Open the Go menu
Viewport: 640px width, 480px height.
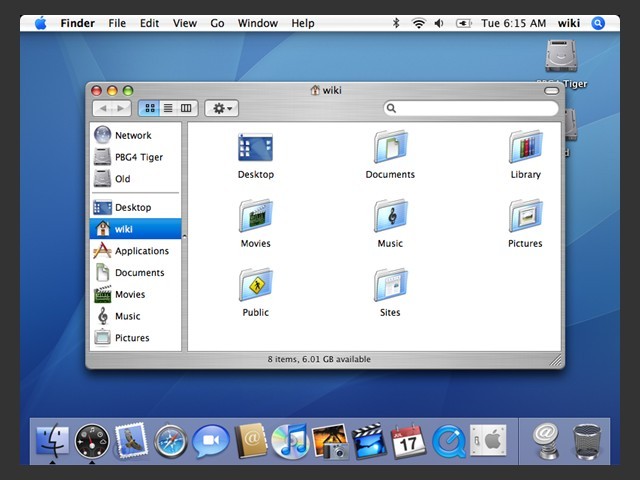tap(217, 23)
